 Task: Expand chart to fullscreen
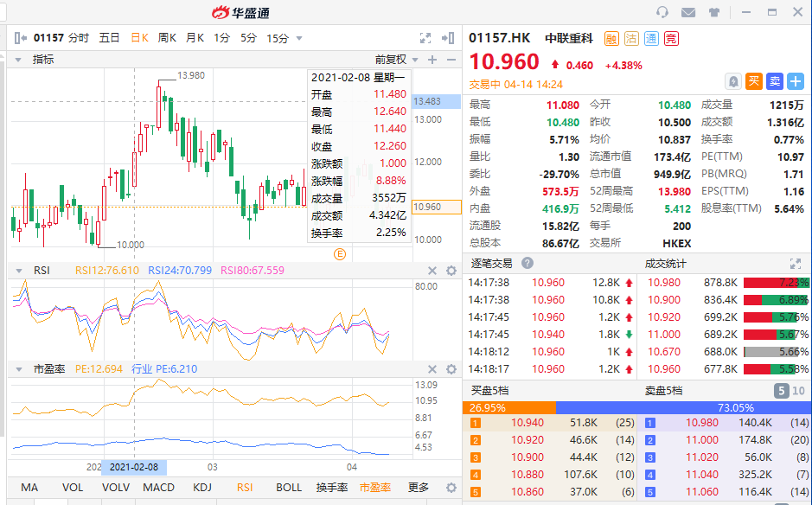[425, 38]
